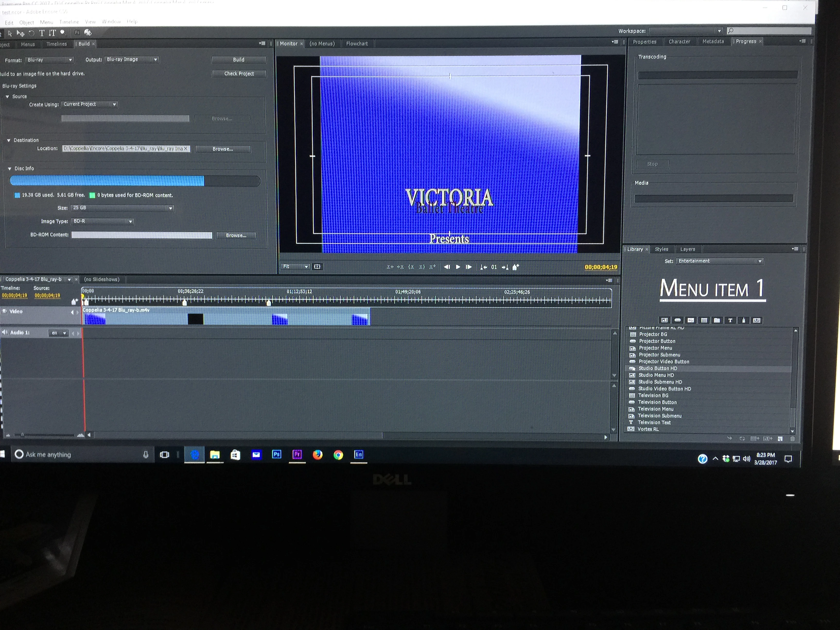Open the Timeline menu
840x630 pixels.
69,22
